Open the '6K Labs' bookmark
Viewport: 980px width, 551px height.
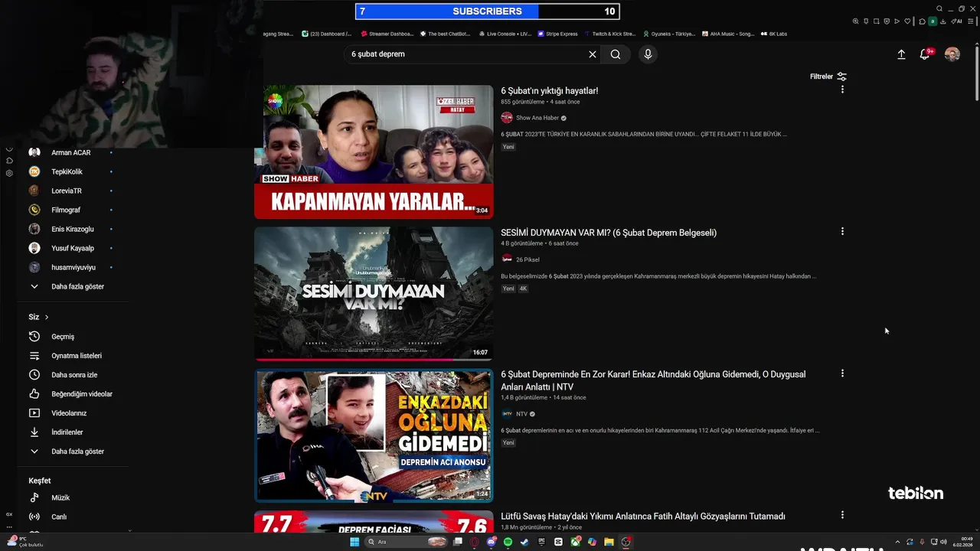pyautogui.click(x=774, y=34)
